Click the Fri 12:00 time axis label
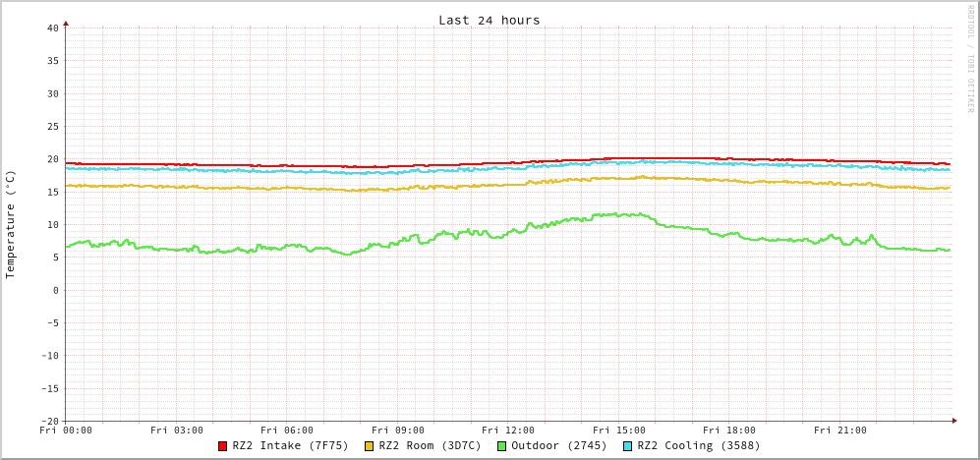The height and width of the screenshot is (460, 980). point(508,431)
